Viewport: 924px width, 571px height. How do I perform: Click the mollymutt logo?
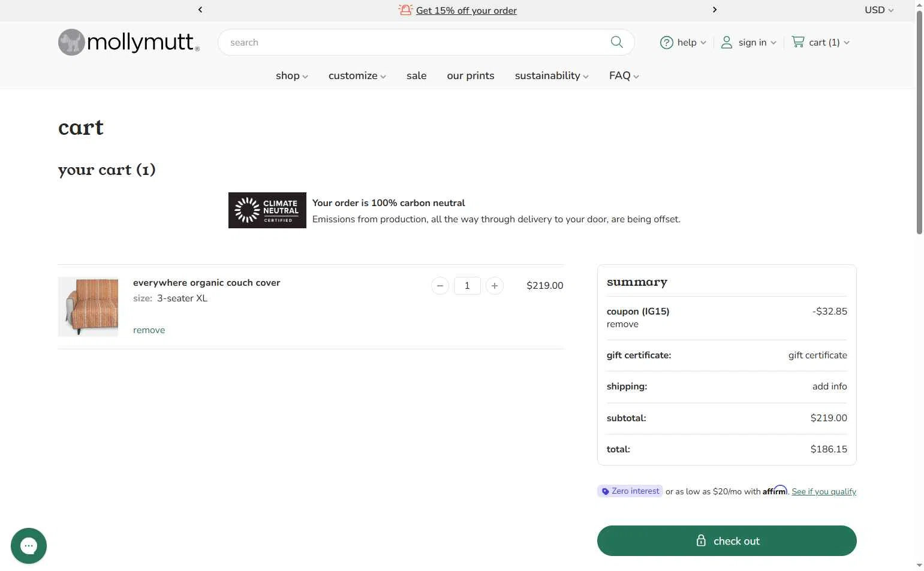(129, 42)
